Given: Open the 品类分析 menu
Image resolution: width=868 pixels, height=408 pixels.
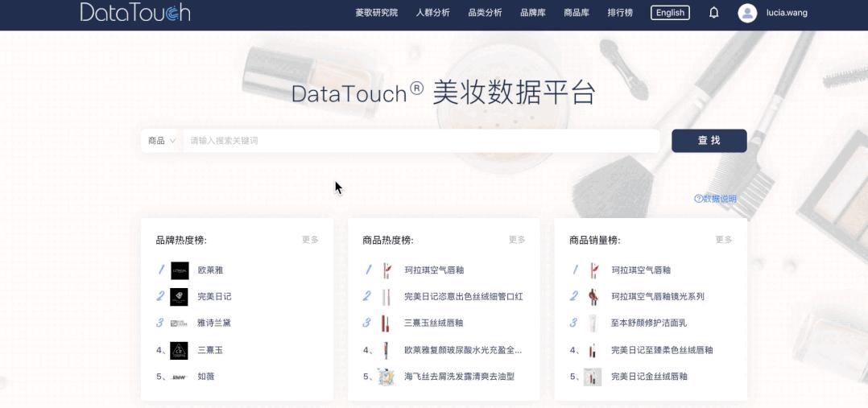Looking at the screenshot, I should (485, 13).
